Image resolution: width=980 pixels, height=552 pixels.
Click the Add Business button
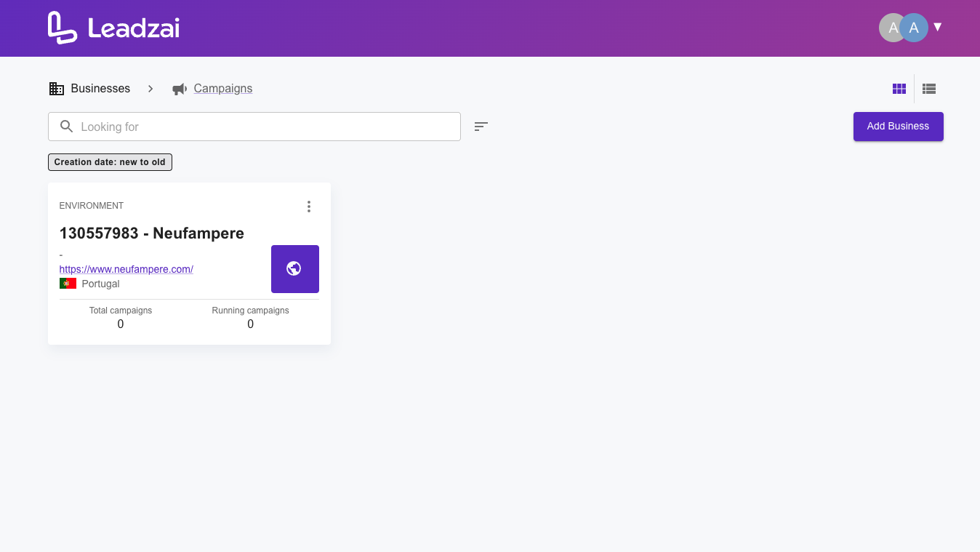[899, 127]
